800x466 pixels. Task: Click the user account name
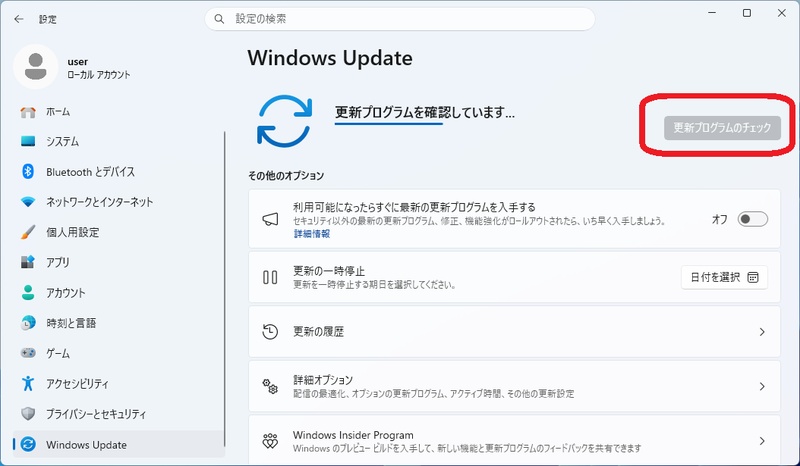[x=78, y=62]
